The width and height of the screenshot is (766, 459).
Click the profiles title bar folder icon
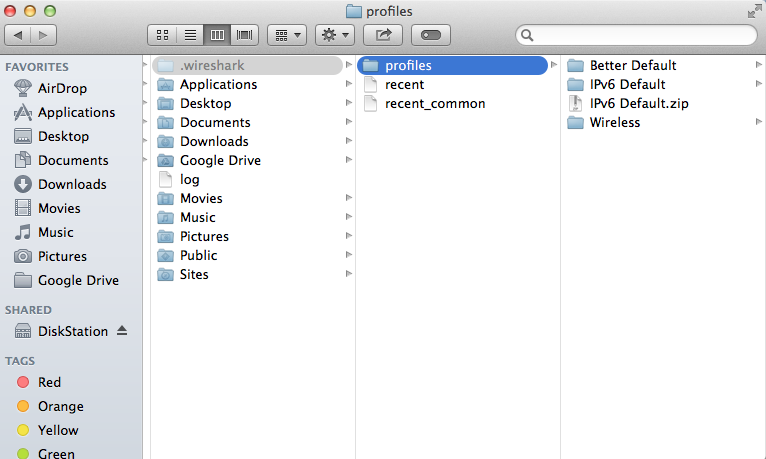click(354, 11)
